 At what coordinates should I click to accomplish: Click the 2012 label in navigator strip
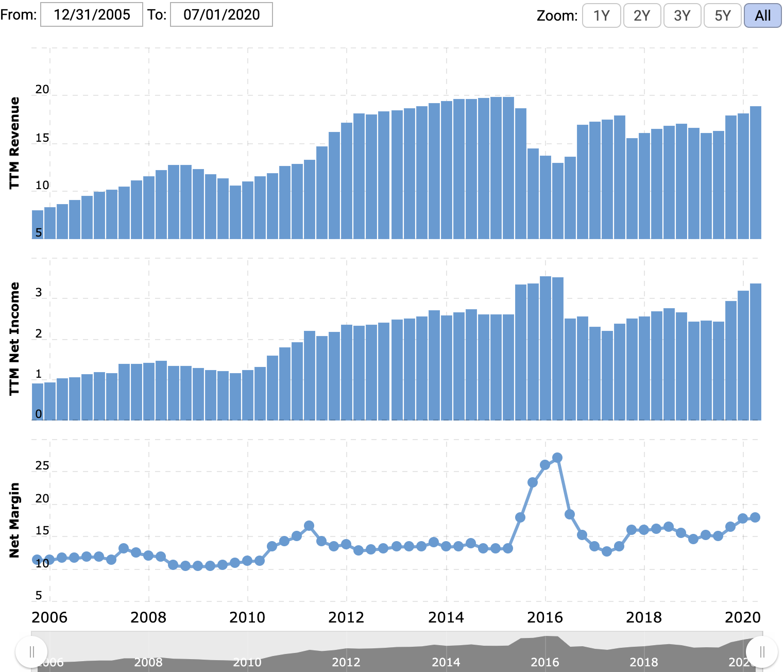(346, 662)
